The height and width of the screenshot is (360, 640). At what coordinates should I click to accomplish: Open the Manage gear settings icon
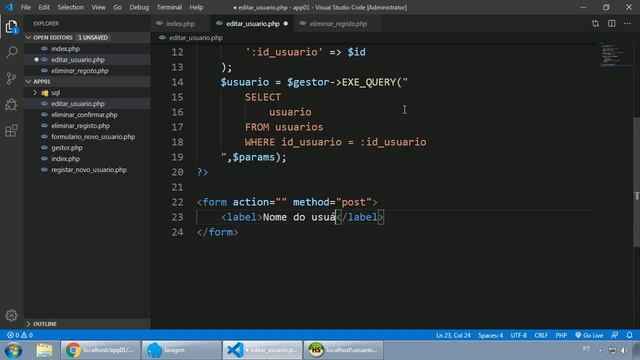[x=11, y=315]
